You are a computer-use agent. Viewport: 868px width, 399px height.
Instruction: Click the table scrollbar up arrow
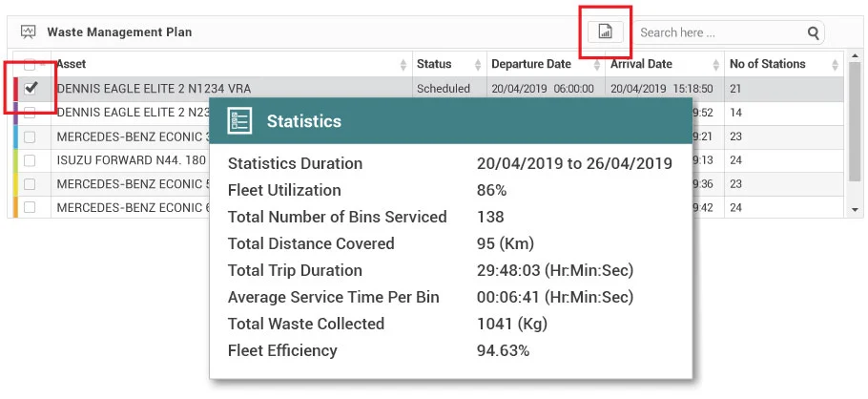click(856, 65)
